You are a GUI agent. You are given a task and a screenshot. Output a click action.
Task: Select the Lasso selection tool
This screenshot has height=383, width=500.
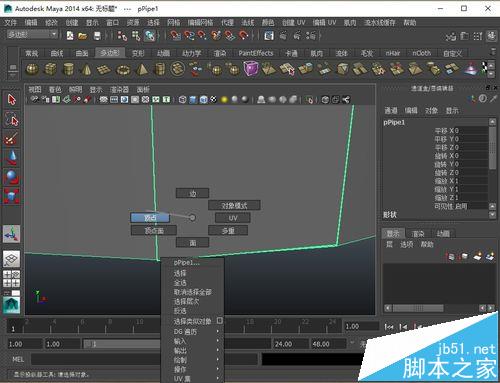12,119
